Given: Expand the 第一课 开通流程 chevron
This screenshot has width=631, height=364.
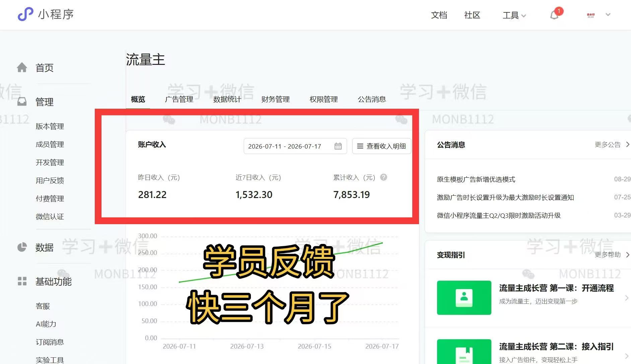Looking at the screenshot, I should point(627,298).
